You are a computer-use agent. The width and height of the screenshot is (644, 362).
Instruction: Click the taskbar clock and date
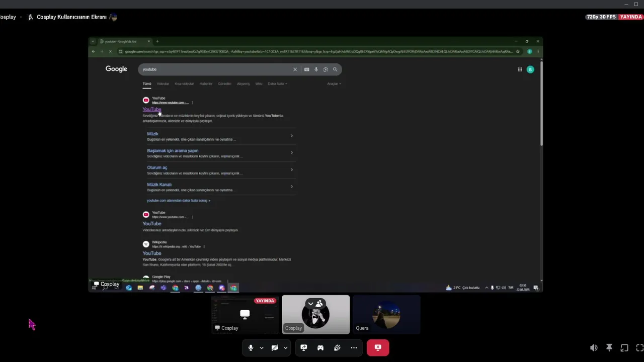pyautogui.click(x=523, y=288)
